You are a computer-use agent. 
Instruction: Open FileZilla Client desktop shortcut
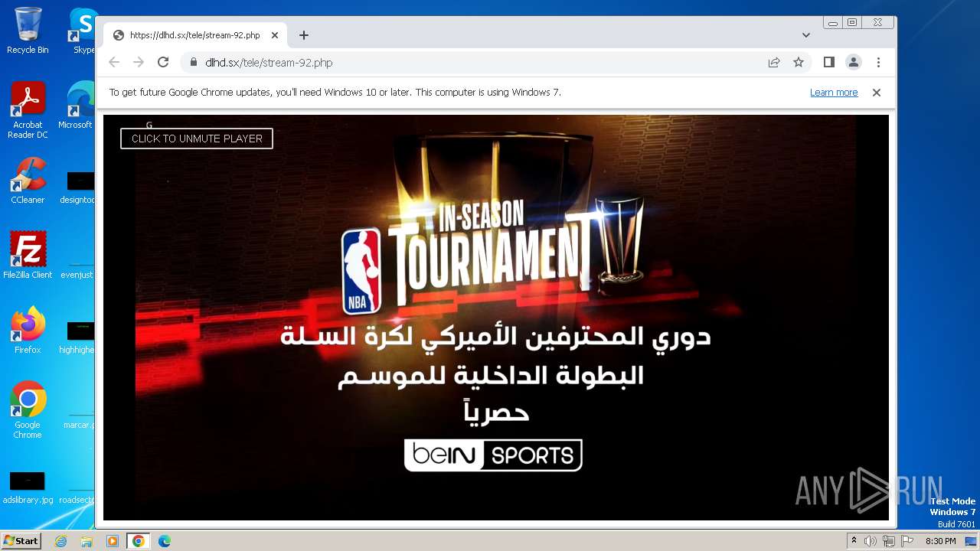28,255
